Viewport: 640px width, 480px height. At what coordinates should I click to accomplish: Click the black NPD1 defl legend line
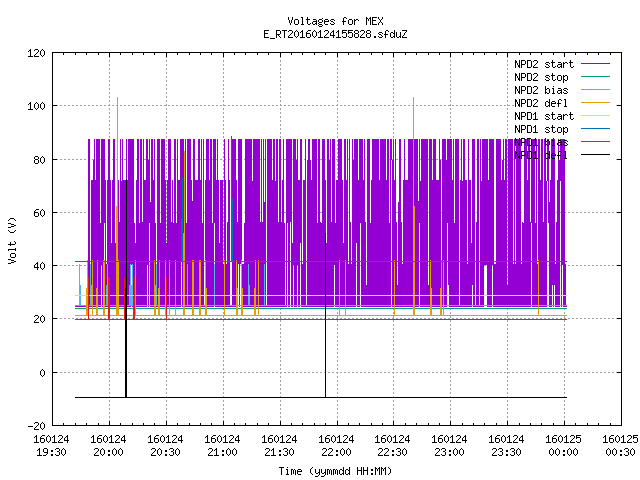coord(595,155)
